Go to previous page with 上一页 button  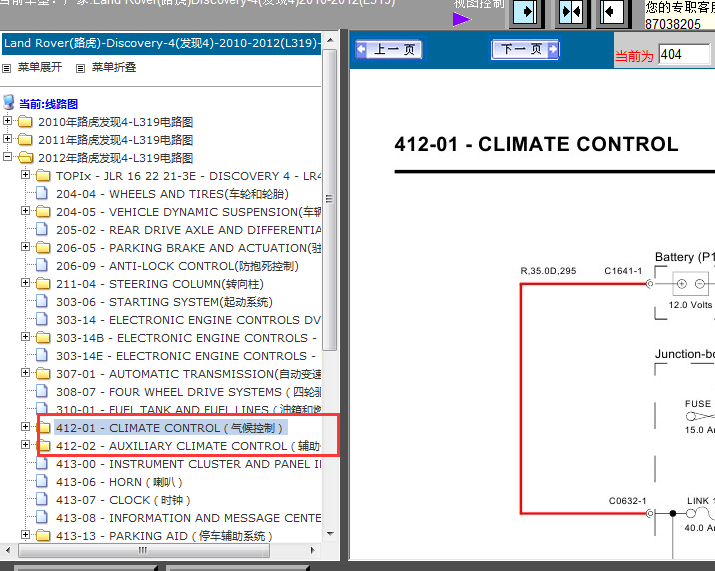[x=389, y=49]
